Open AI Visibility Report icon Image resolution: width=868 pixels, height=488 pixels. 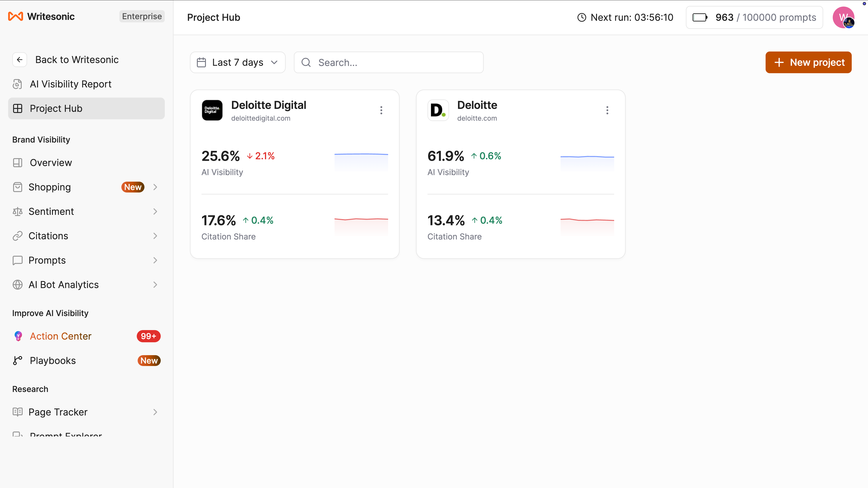click(x=18, y=84)
